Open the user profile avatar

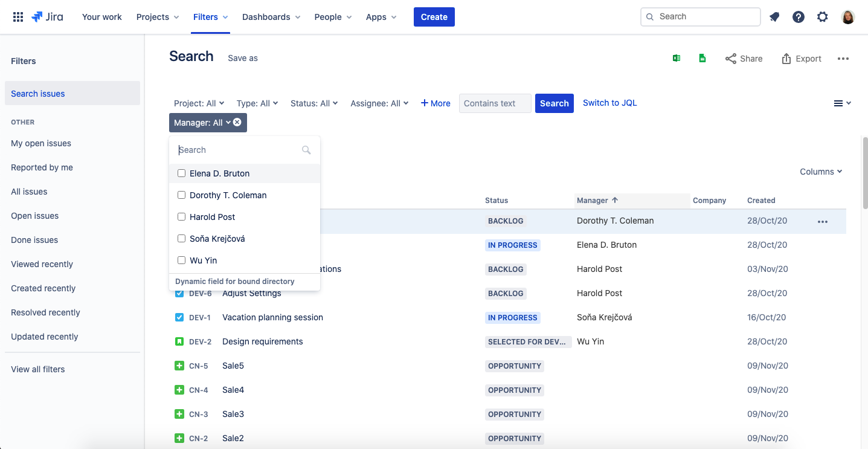pos(848,17)
